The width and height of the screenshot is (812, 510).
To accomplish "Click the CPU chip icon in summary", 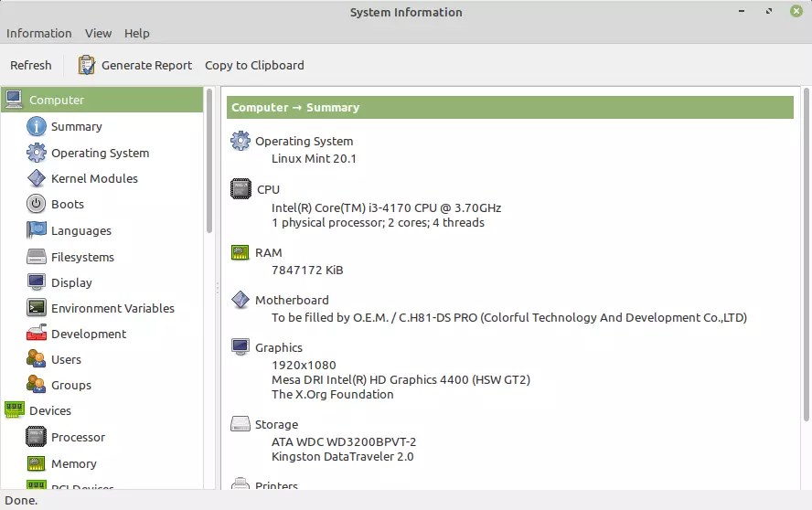I will [240, 189].
